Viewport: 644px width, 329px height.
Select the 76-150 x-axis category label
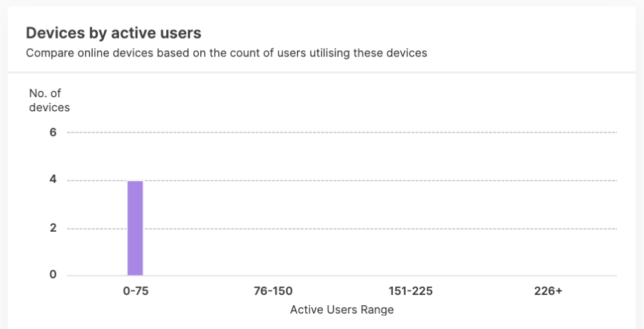273,291
